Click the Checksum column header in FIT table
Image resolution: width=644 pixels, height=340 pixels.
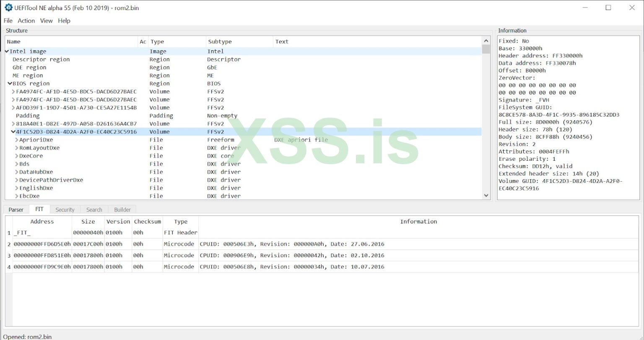point(147,222)
